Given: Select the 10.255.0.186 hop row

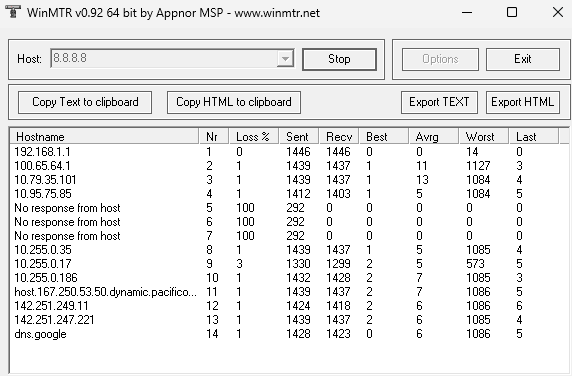Looking at the screenshot, I should point(288,278).
